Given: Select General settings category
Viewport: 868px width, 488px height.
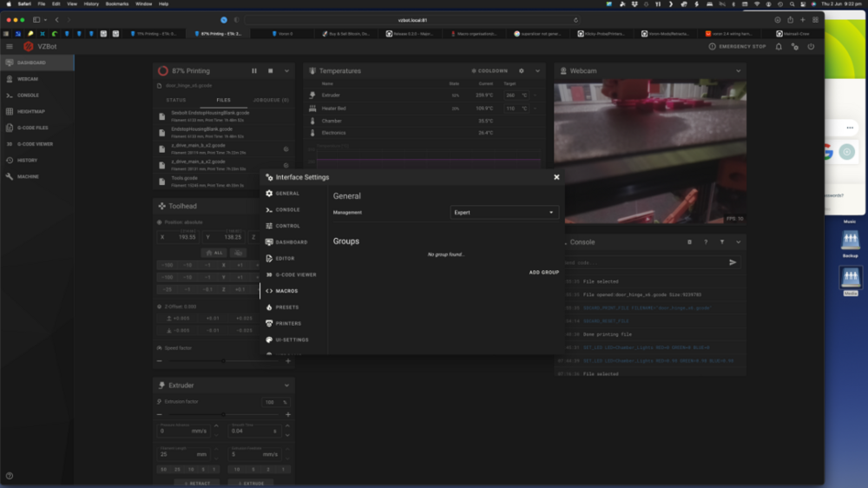Looking at the screenshot, I should click(x=293, y=194).
